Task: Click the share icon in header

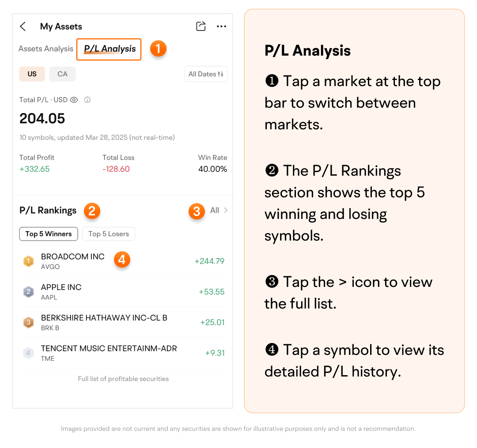Action: pos(201,26)
